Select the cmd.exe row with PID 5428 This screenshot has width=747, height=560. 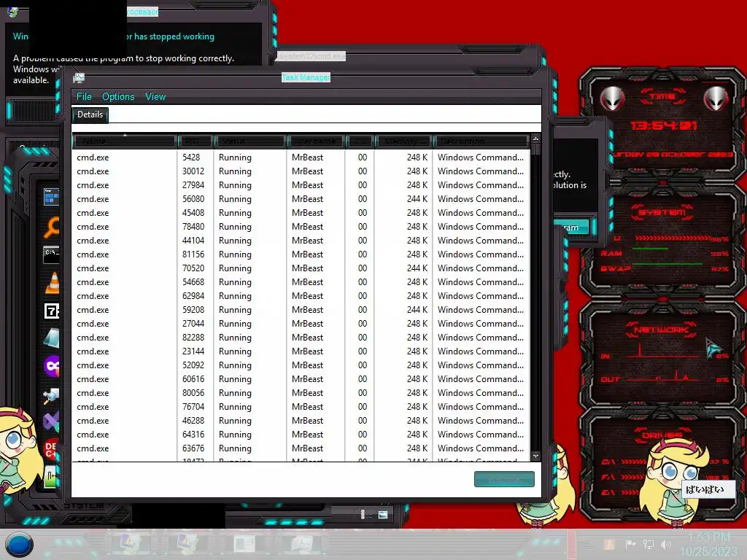(301, 157)
